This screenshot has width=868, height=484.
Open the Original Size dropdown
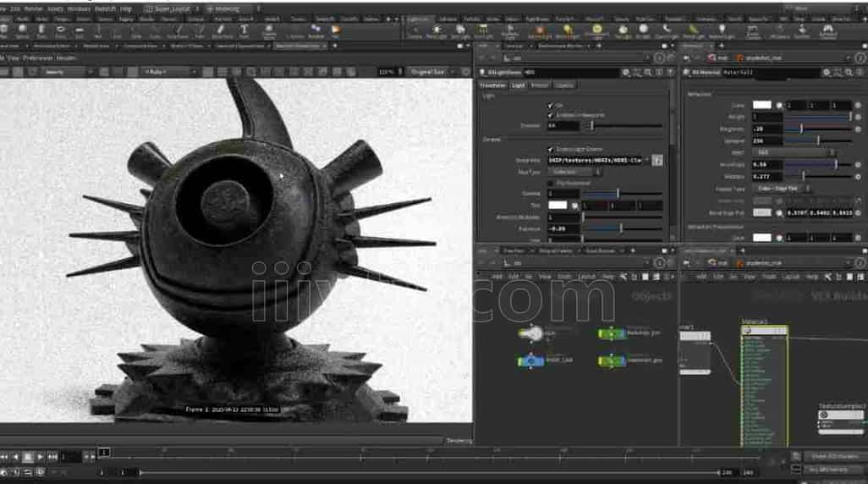431,72
